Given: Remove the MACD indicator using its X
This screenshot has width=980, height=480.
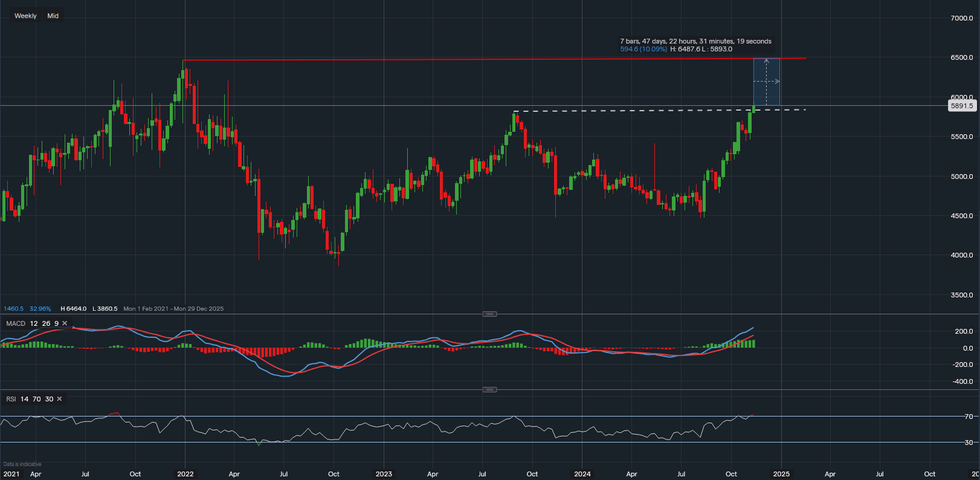Looking at the screenshot, I should tap(65, 323).
